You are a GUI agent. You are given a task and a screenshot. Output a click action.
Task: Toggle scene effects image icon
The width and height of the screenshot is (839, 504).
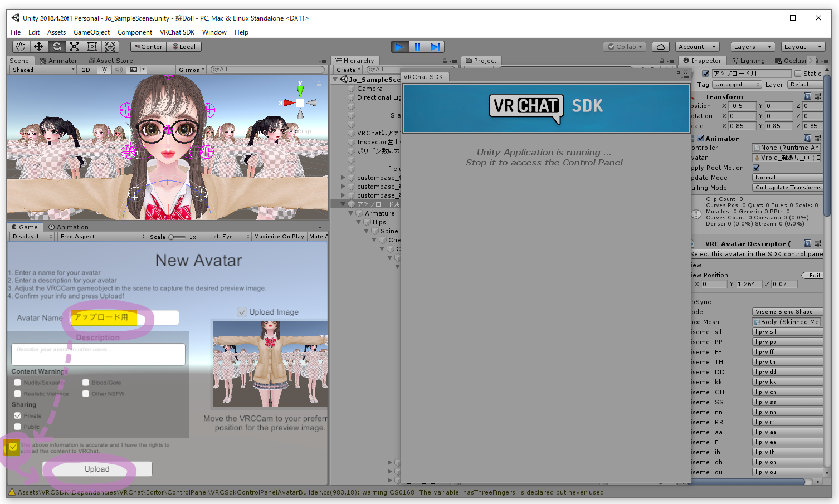[x=134, y=70]
